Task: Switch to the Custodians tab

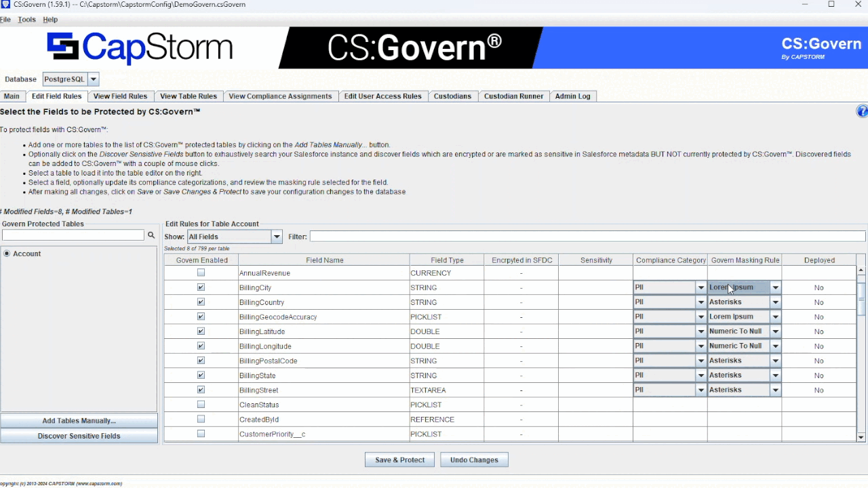Action: 452,96
